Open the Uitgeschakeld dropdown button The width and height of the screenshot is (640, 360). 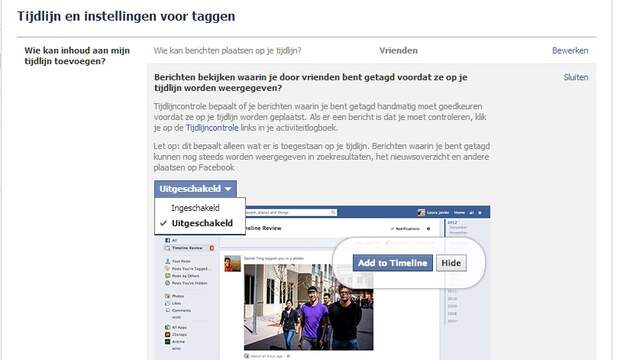tap(195, 189)
